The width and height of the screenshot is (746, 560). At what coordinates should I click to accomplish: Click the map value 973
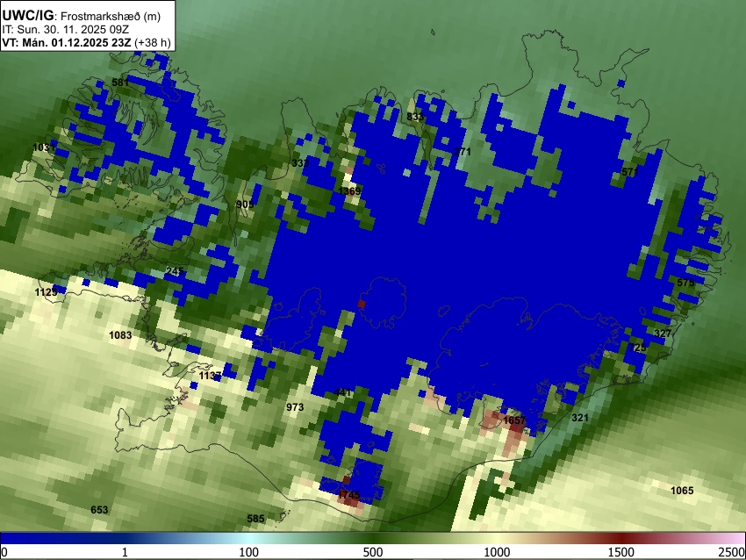point(295,407)
